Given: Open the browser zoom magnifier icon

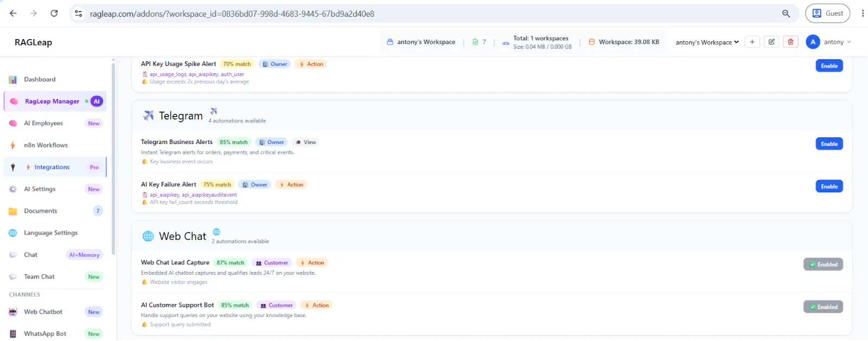Looking at the screenshot, I should (x=786, y=14).
